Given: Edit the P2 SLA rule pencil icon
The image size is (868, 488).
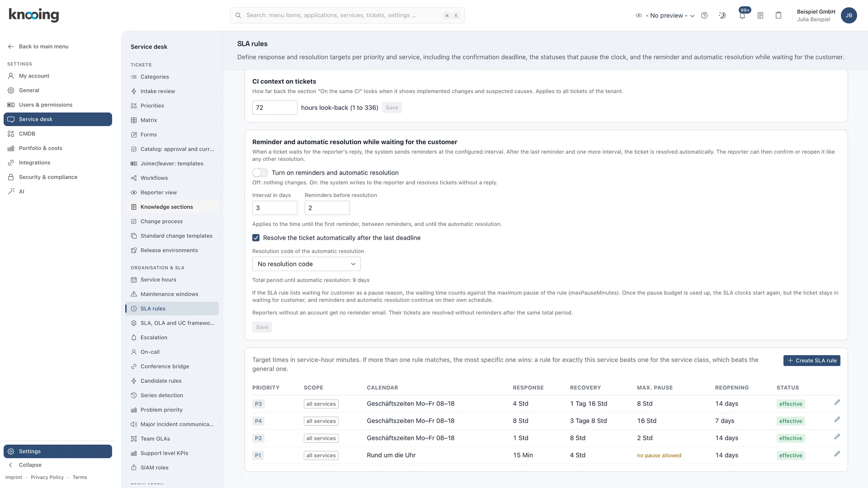Looking at the screenshot, I should pyautogui.click(x=837, y=437).
